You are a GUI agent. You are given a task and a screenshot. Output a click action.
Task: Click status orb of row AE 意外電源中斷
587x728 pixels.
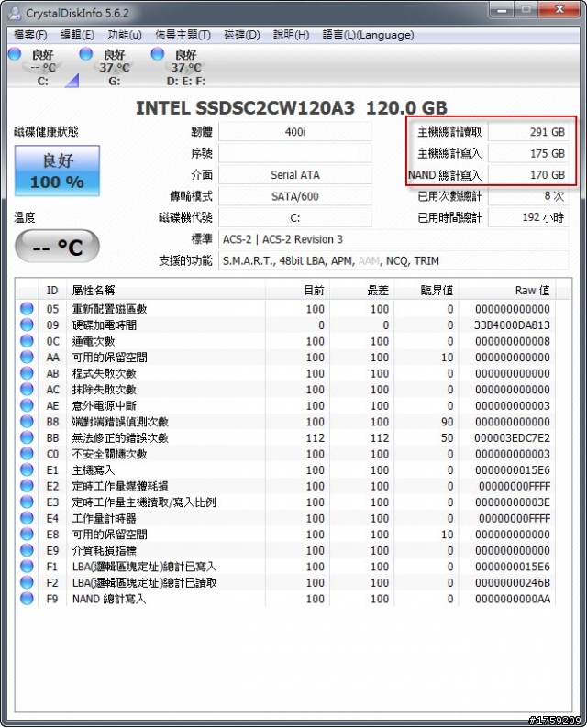tap(27, 405)
